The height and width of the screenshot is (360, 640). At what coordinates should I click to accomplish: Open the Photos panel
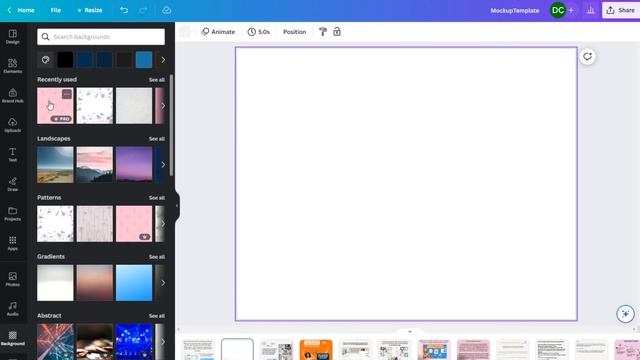click(13, 279)
